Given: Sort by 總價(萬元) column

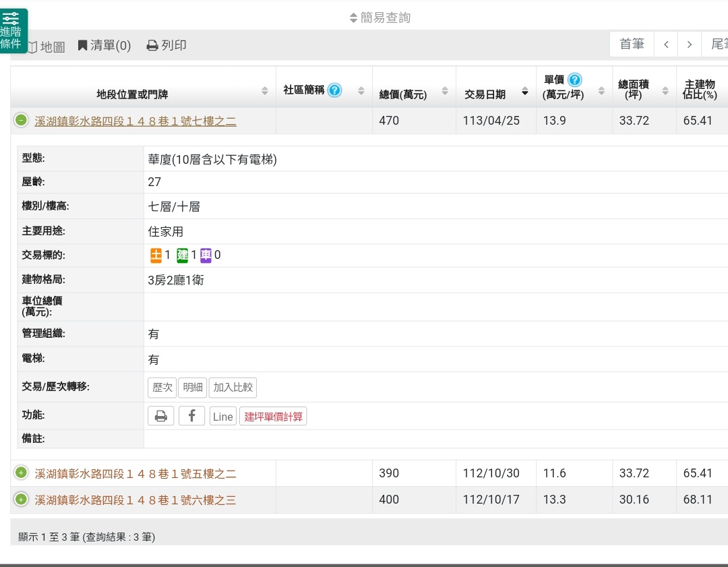Looking at the screenshot, I should [413, 94].
